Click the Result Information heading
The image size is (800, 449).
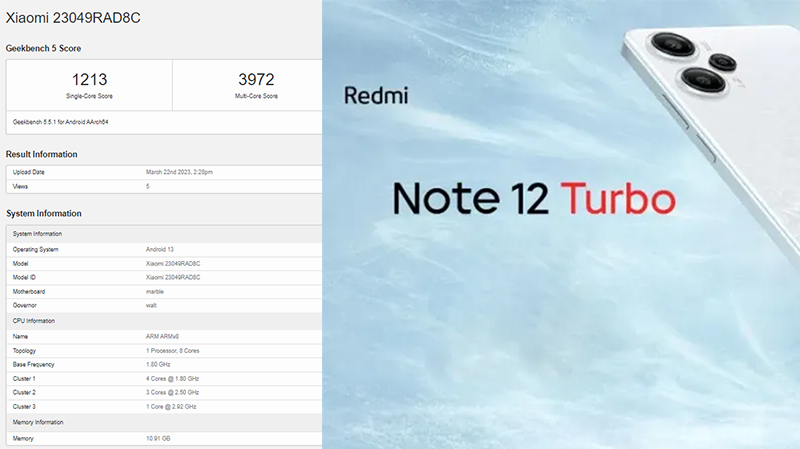click(41, 154)
